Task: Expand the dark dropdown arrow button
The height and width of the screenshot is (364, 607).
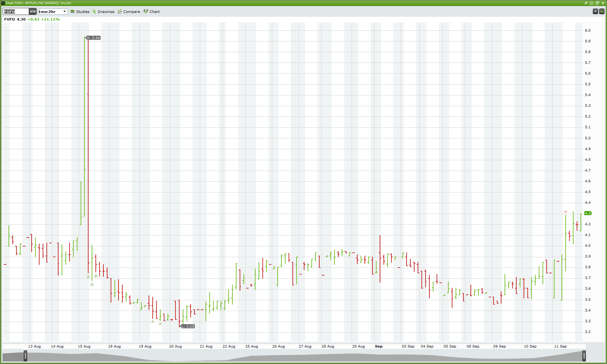Action: click(x=595, y=11)
